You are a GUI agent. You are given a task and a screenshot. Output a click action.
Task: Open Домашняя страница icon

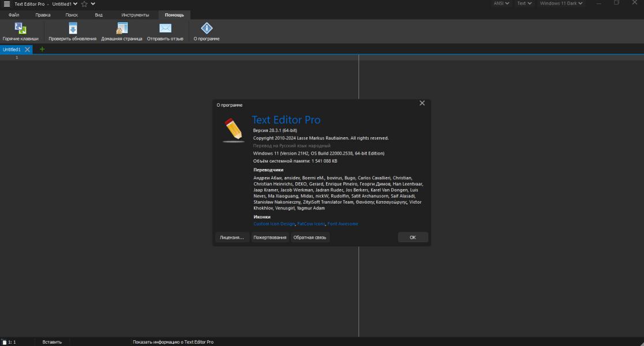pos(122,28)
